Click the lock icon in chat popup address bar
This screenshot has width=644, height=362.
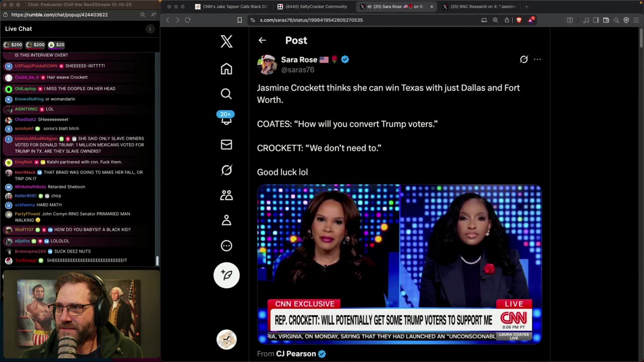tap(6, 15)
